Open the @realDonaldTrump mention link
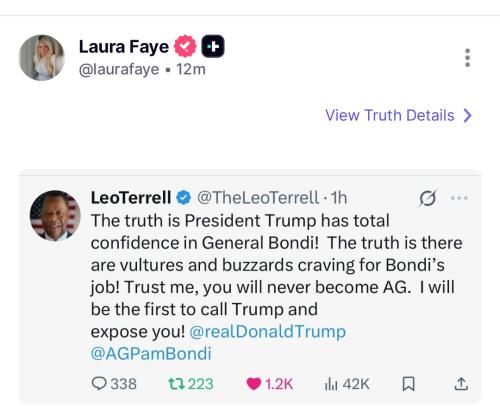 click(268, 331)
